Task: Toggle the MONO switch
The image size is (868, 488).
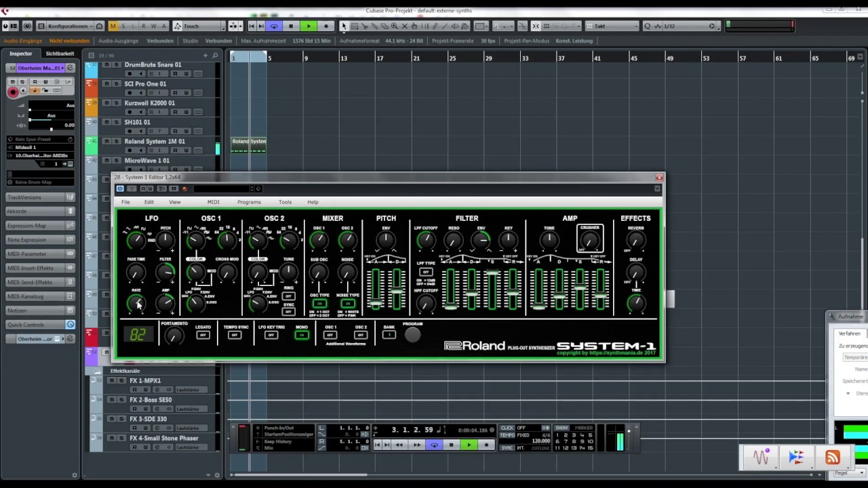Action: pos(302,335)
